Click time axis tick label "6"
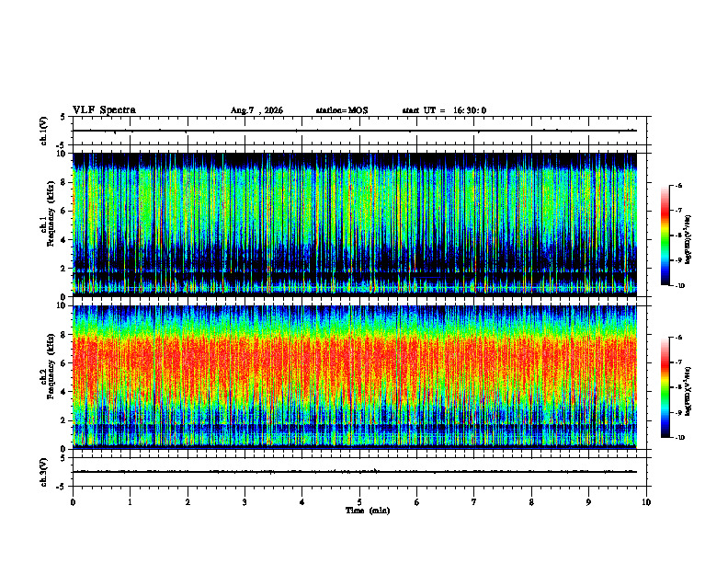Screen dimensions: 728x563 click(417, 502)
